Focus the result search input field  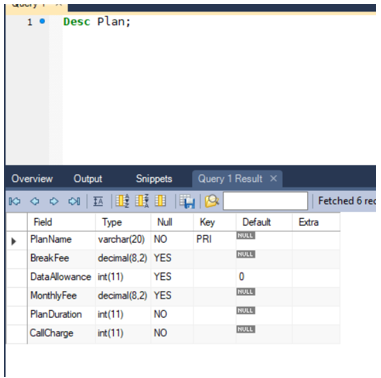tap(265, 201)
